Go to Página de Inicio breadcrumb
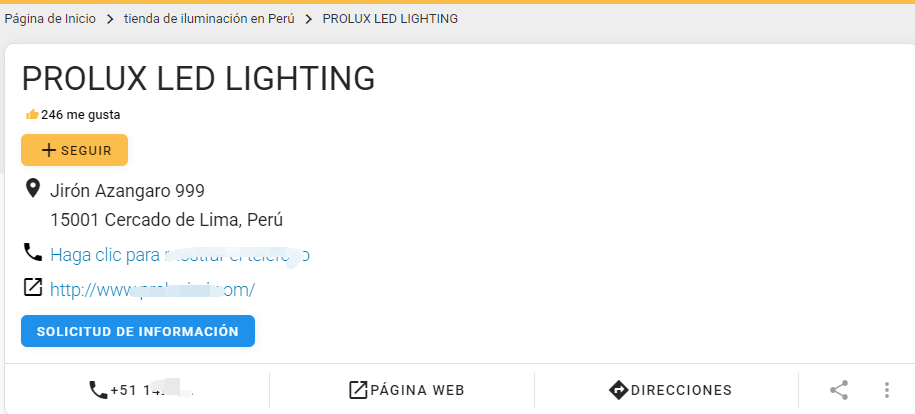This screenshot has width=915, height=414. pyautogui.click(x=50, y=19)
